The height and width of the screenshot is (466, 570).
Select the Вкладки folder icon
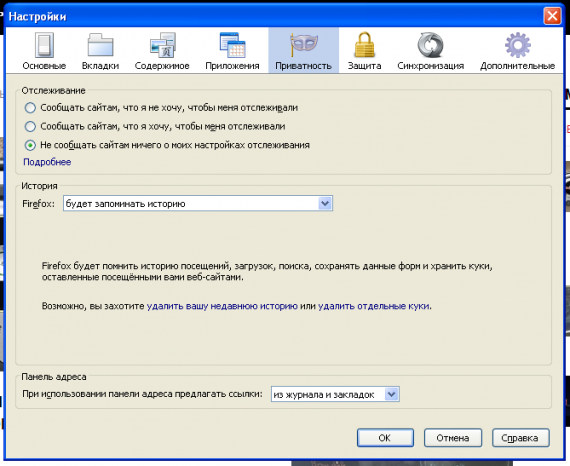click(100, 45)
